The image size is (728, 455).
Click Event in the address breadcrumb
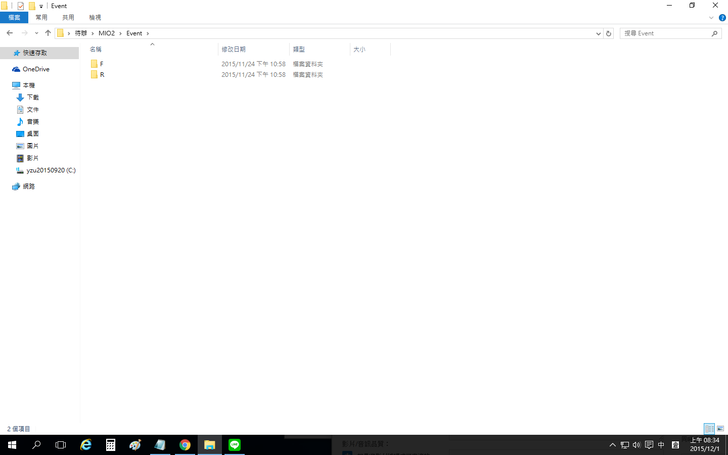pyautogui.click(x=134, y=33)
